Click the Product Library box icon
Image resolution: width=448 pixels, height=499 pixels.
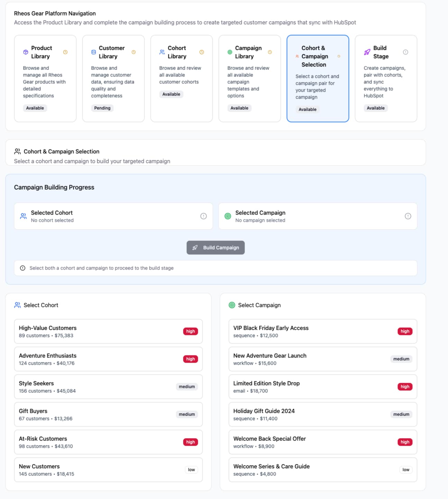[x=25, y=52]
